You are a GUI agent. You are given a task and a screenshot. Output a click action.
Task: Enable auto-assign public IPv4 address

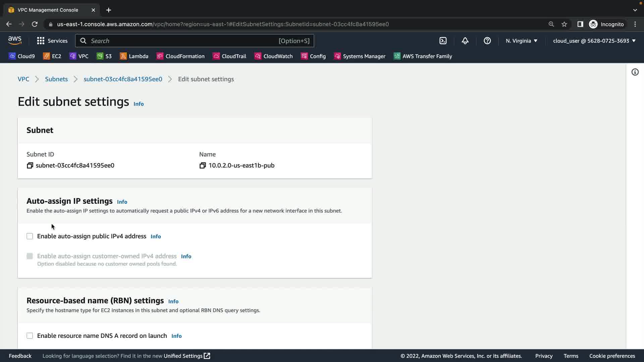30,236
